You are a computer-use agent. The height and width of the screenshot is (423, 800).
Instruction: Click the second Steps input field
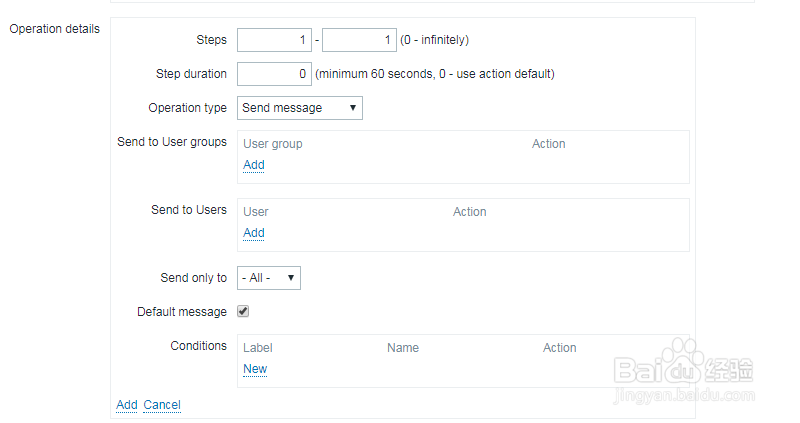[359, 41]
